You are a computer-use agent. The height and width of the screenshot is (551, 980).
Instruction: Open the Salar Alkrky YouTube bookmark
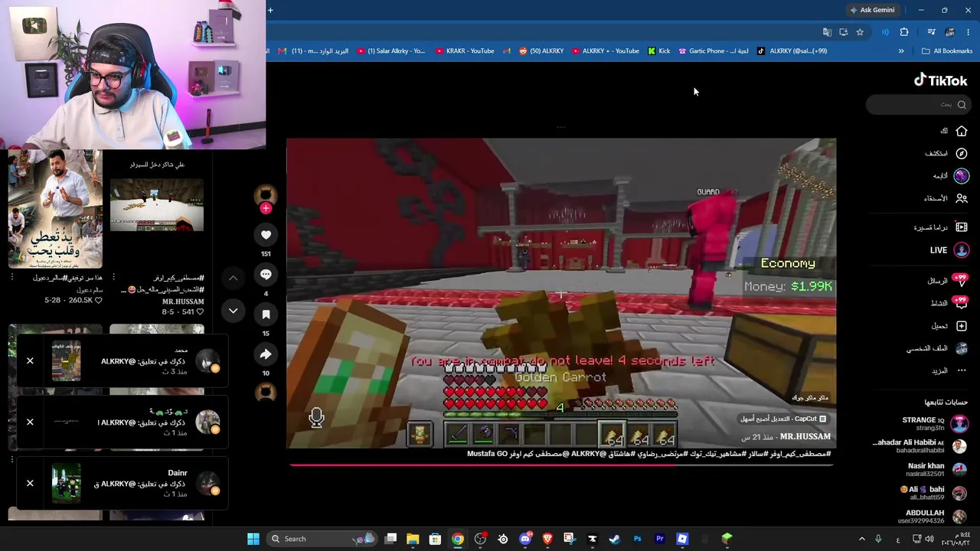pyautogui.click(x=390, y=51)
